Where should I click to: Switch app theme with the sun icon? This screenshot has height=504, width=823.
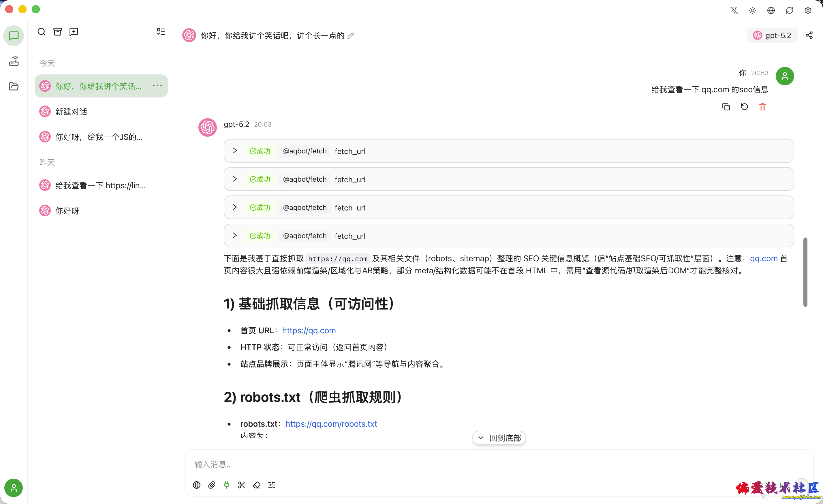[x=752, y=10]
